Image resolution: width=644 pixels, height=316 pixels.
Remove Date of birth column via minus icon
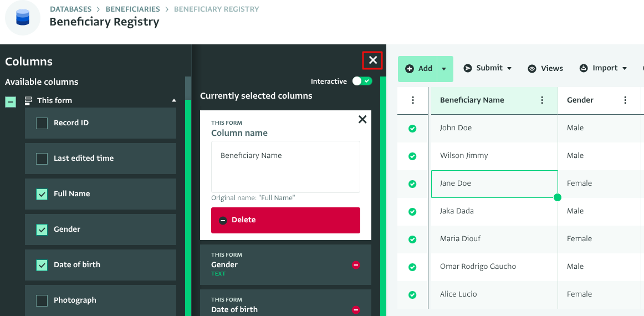(x=356, y=309)
